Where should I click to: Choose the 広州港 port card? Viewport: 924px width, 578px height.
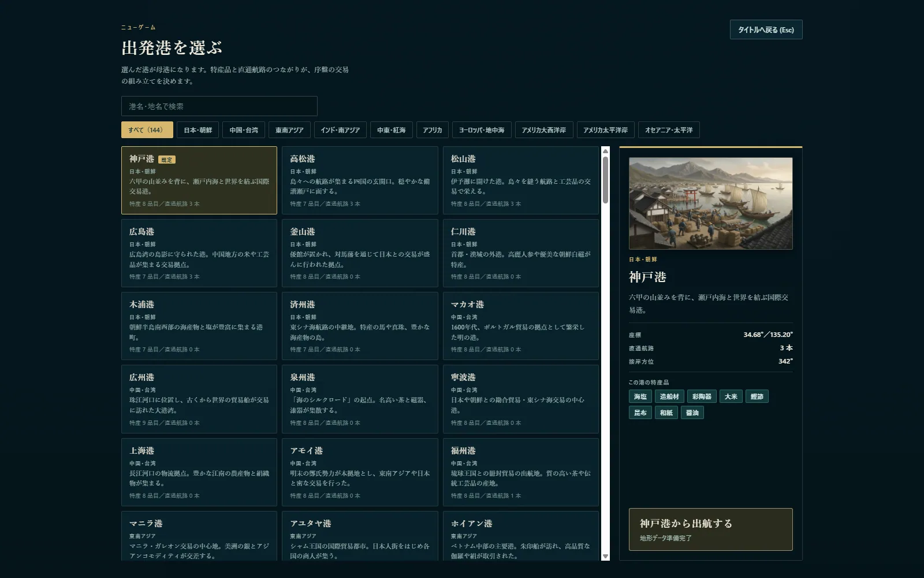pyautogui.click(x=199, y=399)
